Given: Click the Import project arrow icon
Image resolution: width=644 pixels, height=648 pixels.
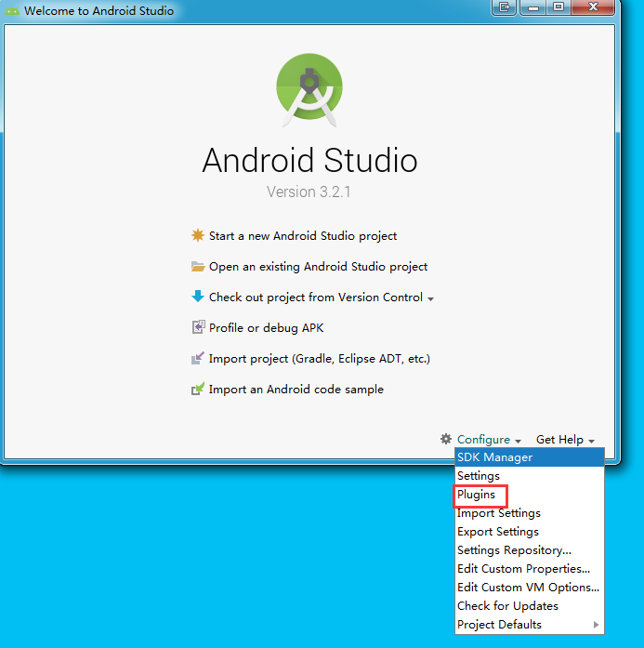Looking at the screenshot, I should tap(197, 358).
